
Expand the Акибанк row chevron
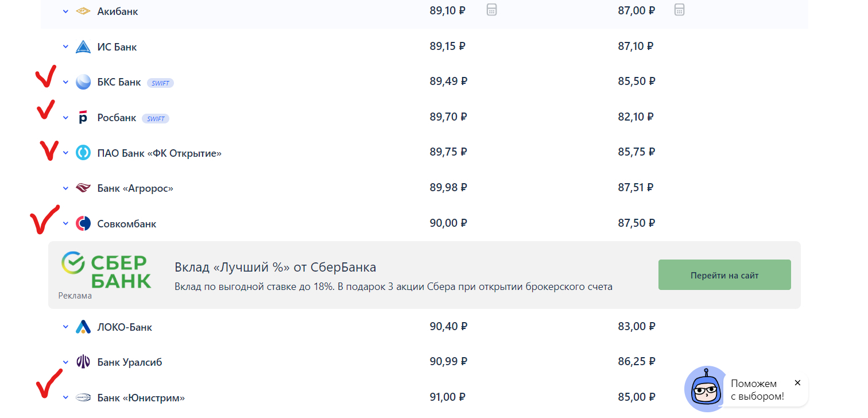[65, 11]
